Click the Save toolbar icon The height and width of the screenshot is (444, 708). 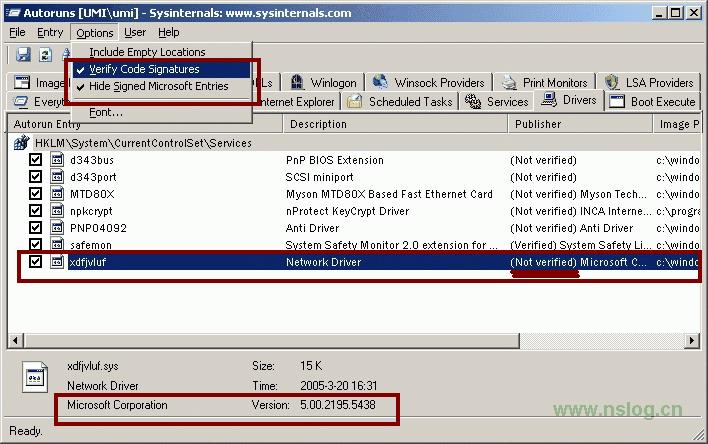pos(23,55)
